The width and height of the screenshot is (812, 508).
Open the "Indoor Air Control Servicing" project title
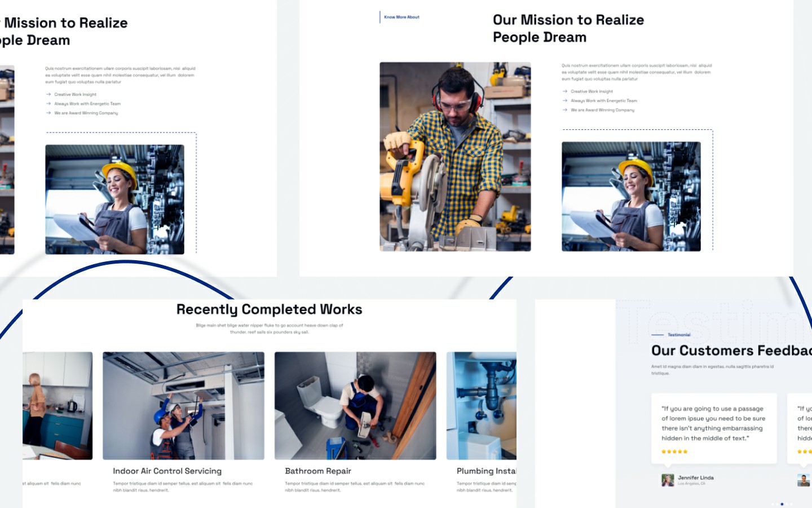click(167, 471)
